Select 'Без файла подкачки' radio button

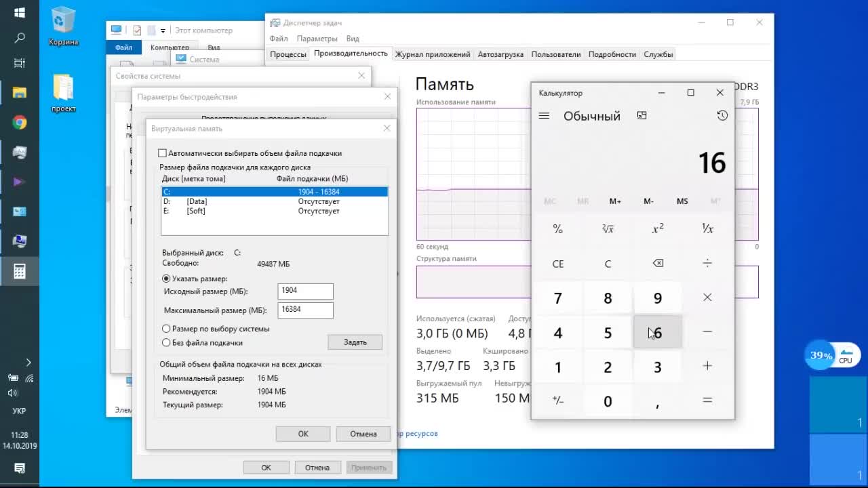[166, 343]
